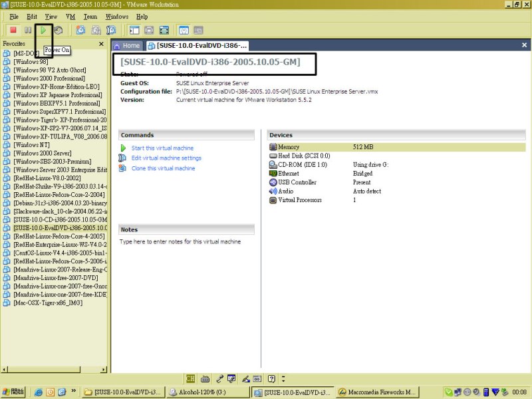Open the Help menu
The width and height of the screenshot is (532, 399).
click(142, 17)
